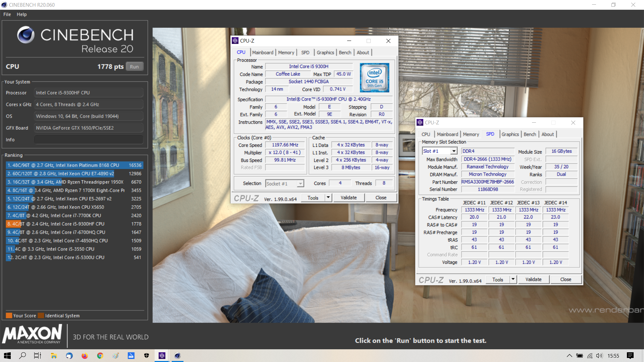This screenshot has height=362, width=644.
Task: Launch Thunderbird from taskbar
Action: point(69,356)
